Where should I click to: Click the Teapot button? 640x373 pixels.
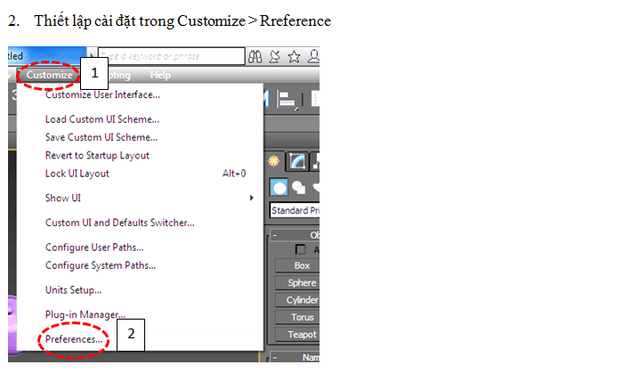pyautogui.click(x=298, y=334)
